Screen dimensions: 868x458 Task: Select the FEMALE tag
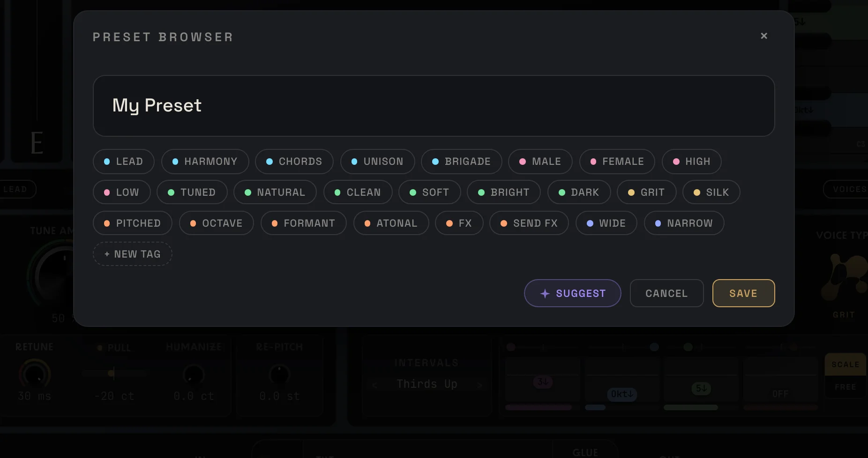click(617, 162)
